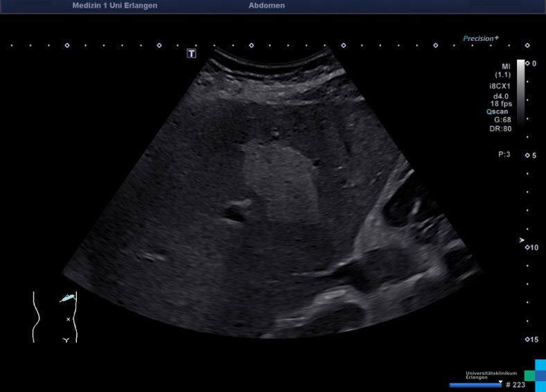The height and width of the screenshot is (392, 546).
Task: Click the 0 cm depth diamond marker
Action: point(527,63)
